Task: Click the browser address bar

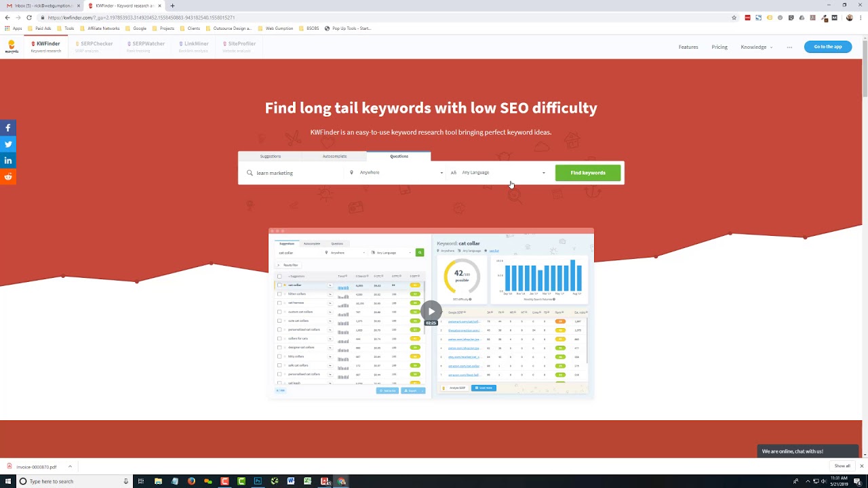Action: click(x=387, y=18)
